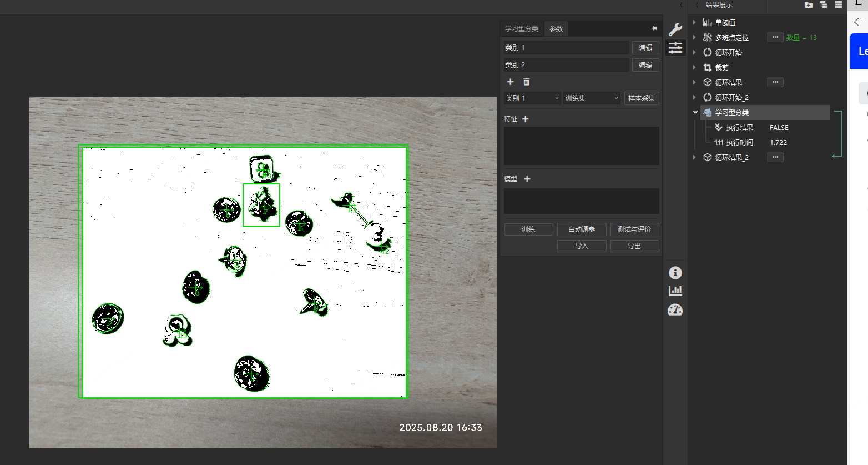Click the speedometer gauge icon
This screenshot has height=465, width=868.
[x=675, y=310]
